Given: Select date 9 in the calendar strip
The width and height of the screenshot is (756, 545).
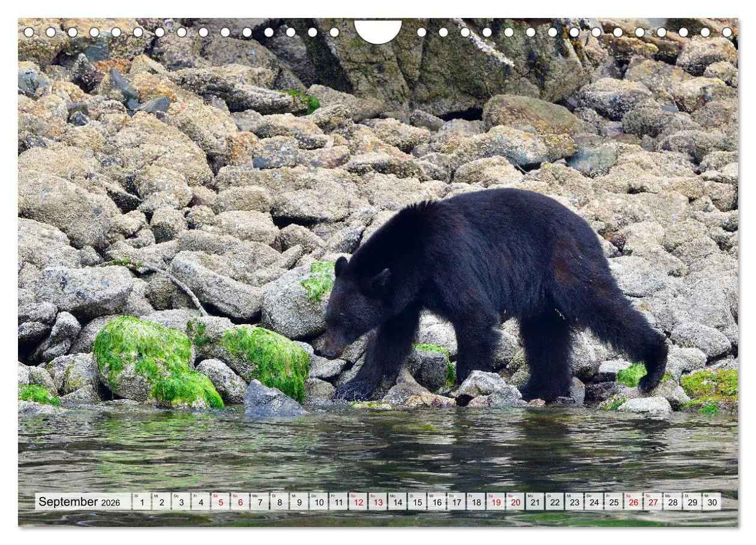Looking at the screenshot, I should [x=299, y=502].
